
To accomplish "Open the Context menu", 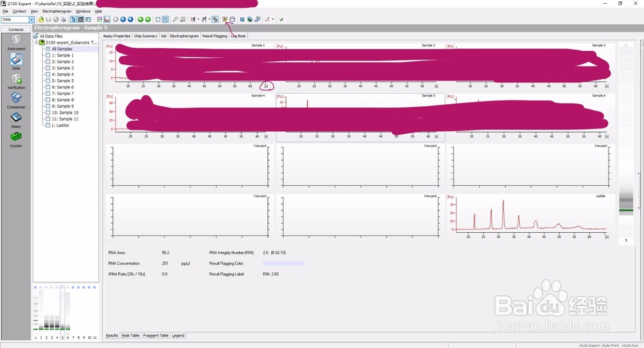I will [19, 12].
